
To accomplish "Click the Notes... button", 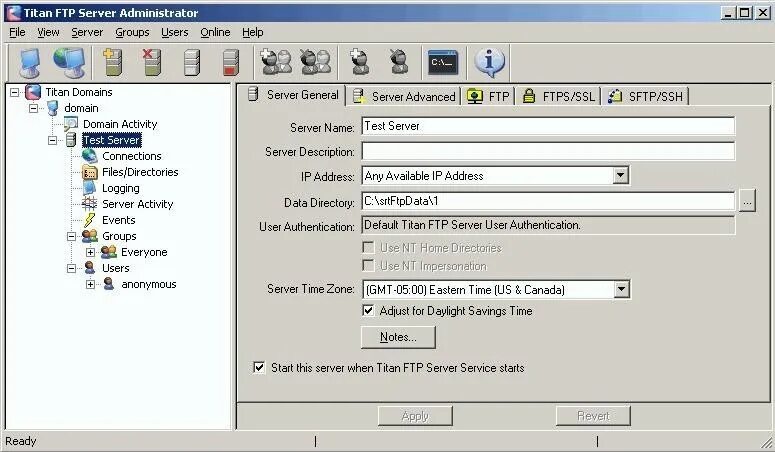I will [398, 337].
